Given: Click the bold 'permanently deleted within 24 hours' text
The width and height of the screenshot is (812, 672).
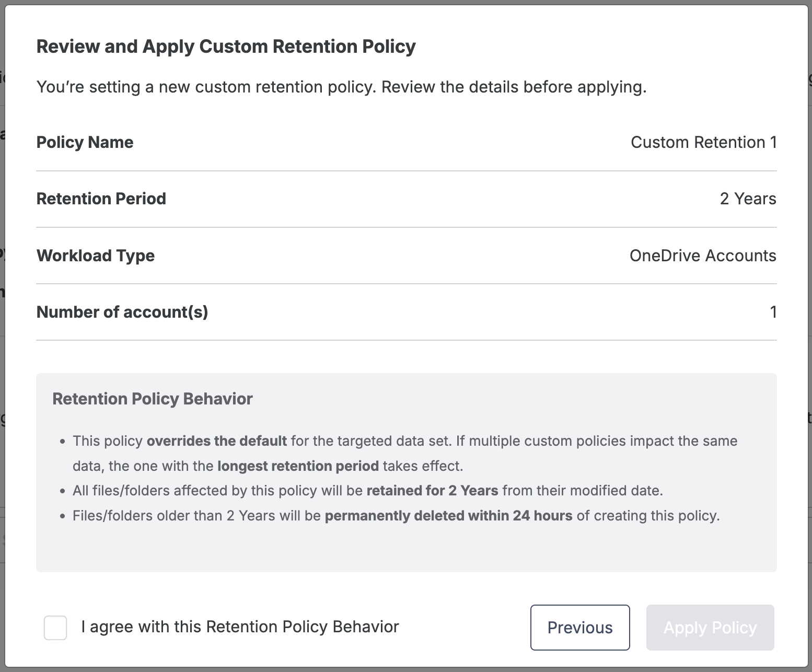Looking at the screenshot, I should (448, 516).
